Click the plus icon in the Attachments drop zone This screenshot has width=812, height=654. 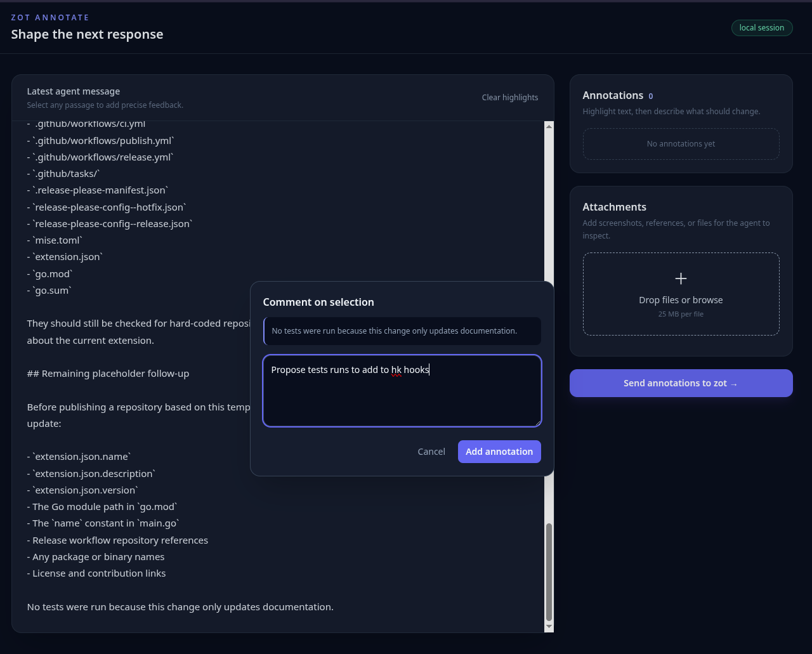[x=681, y=278]
